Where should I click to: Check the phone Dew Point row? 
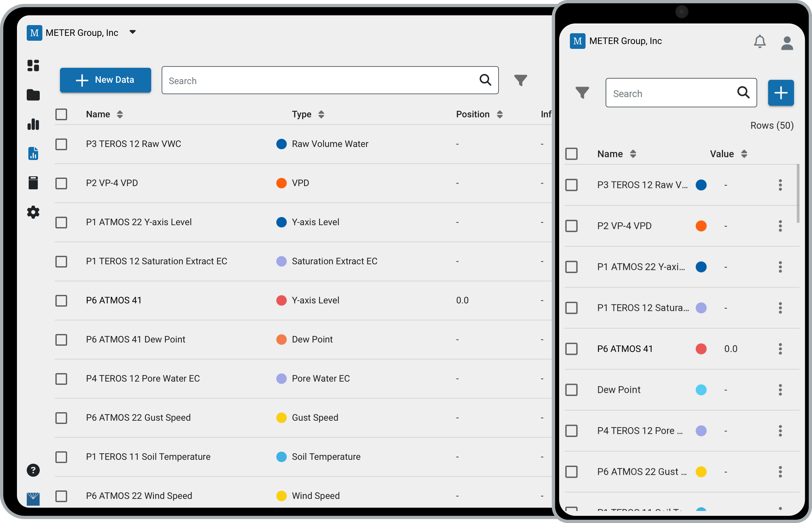pos(571,390)
